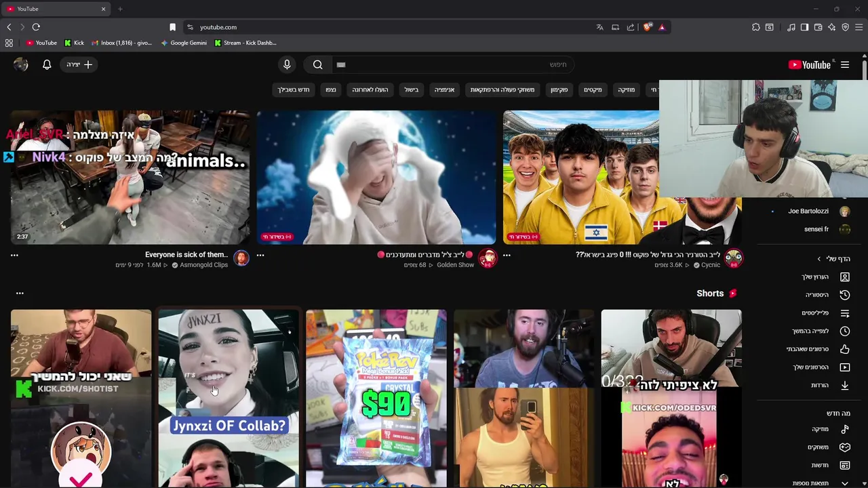Select the 'מיקסים' filter chip
The image size is (868, 488).
pyautogui.click(x=593, y=89)
